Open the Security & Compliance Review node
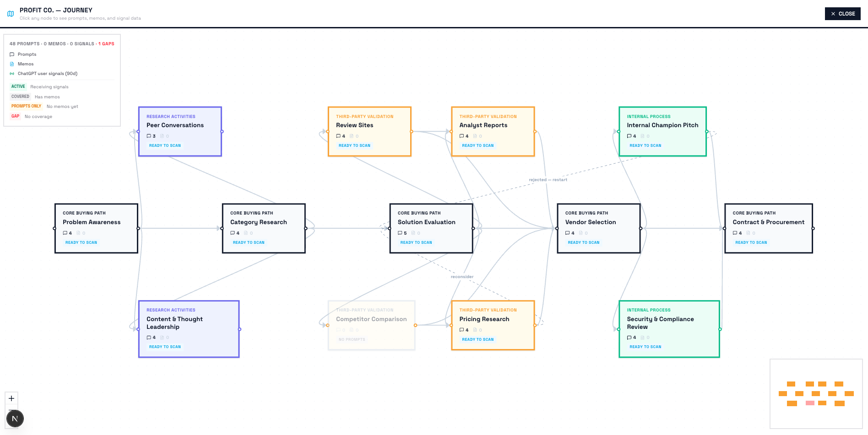 (x=669, y=323)
